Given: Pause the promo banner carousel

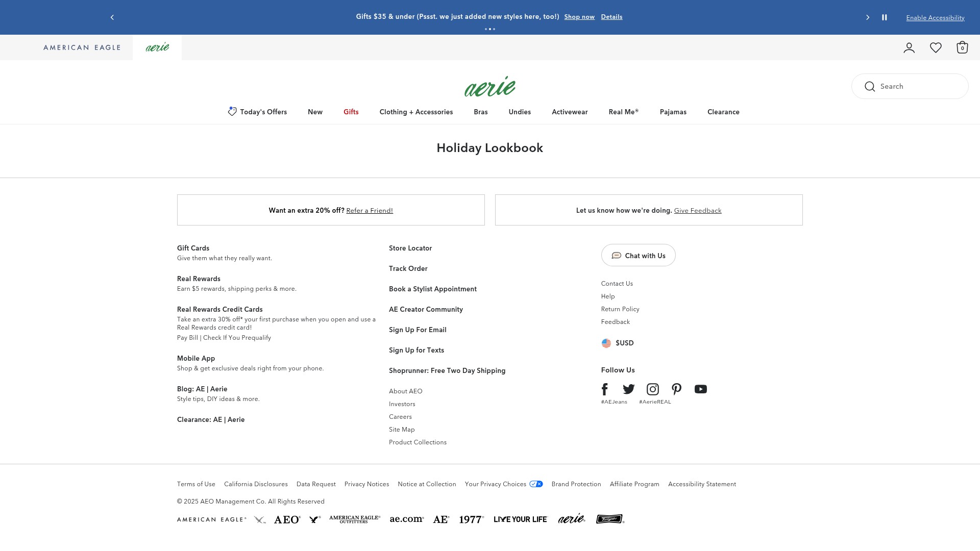Looking at the screenshot, I should point(885,17).
